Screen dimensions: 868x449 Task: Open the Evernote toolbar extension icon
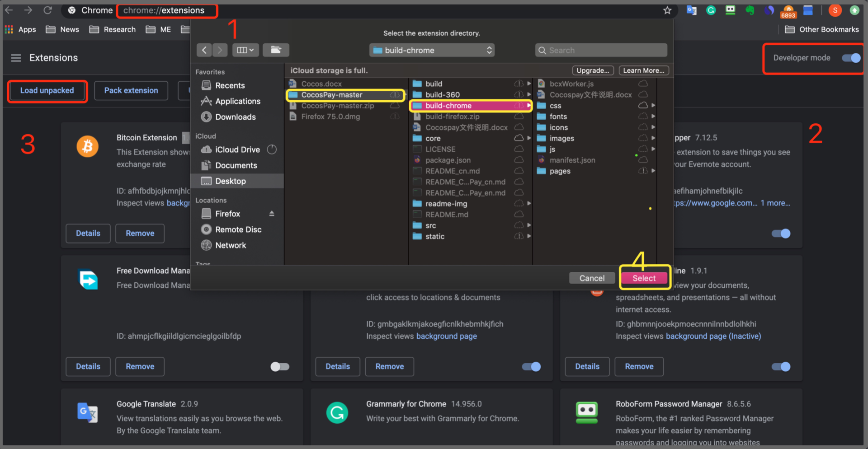click(750, 10)
